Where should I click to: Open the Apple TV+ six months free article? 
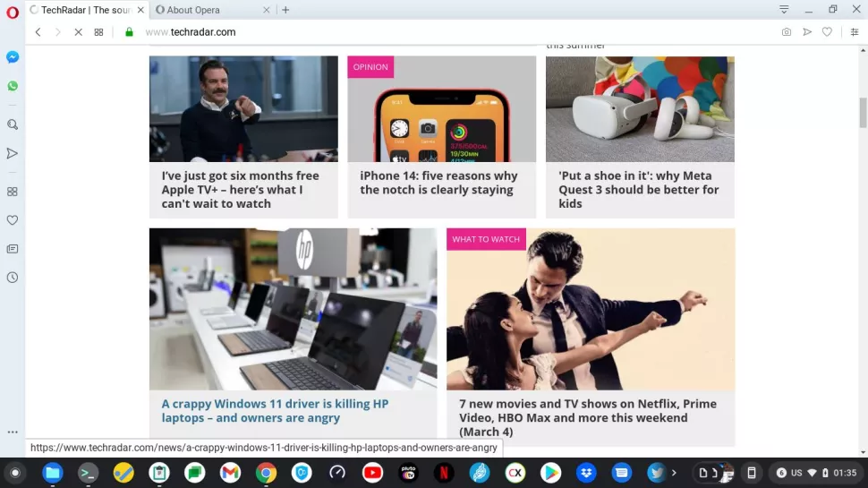coord(240,190)
